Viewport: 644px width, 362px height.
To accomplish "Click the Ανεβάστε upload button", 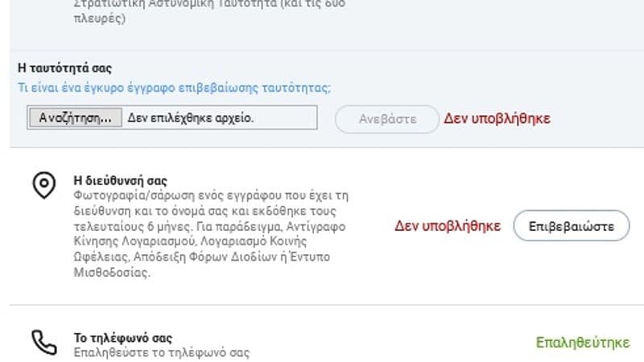I will pyautogui.click(x=387, y=119).
